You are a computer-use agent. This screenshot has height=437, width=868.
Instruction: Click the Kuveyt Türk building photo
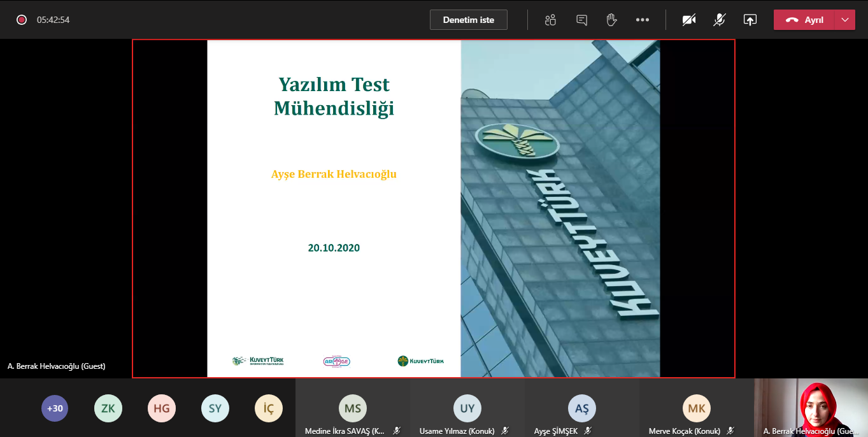point(560,208)
